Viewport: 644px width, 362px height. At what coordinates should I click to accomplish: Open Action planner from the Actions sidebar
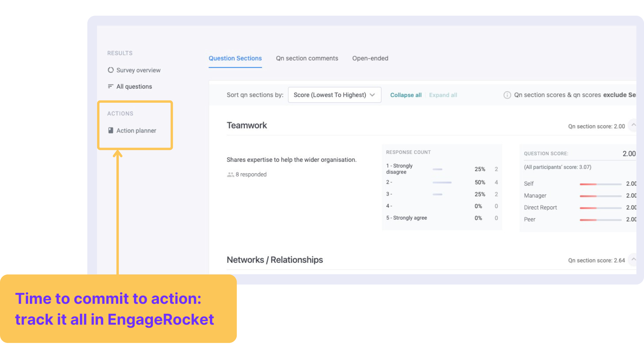point(136,131)
